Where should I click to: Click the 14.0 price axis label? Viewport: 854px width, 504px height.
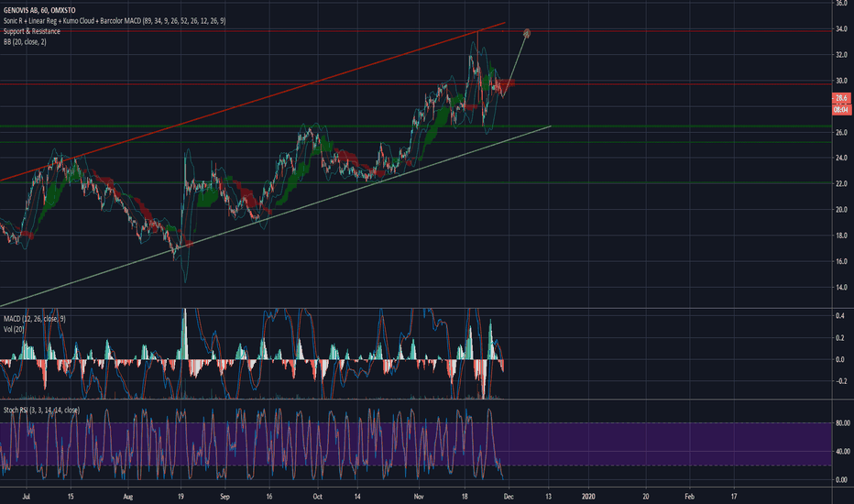[x=841, y=287]
